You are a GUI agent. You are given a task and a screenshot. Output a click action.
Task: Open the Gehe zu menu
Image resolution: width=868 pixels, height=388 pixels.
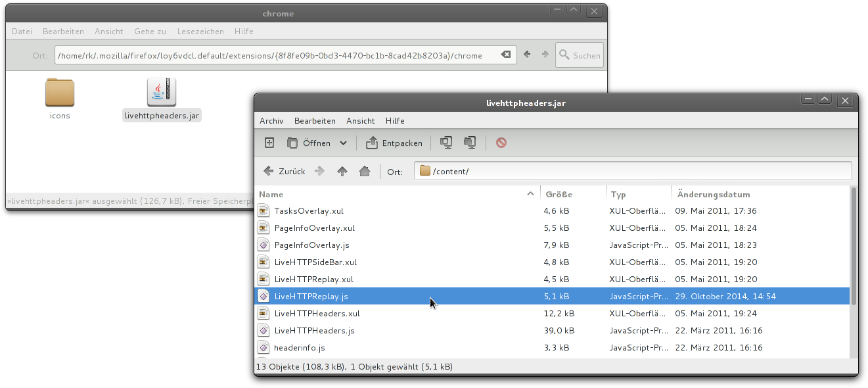click(150, 31)
